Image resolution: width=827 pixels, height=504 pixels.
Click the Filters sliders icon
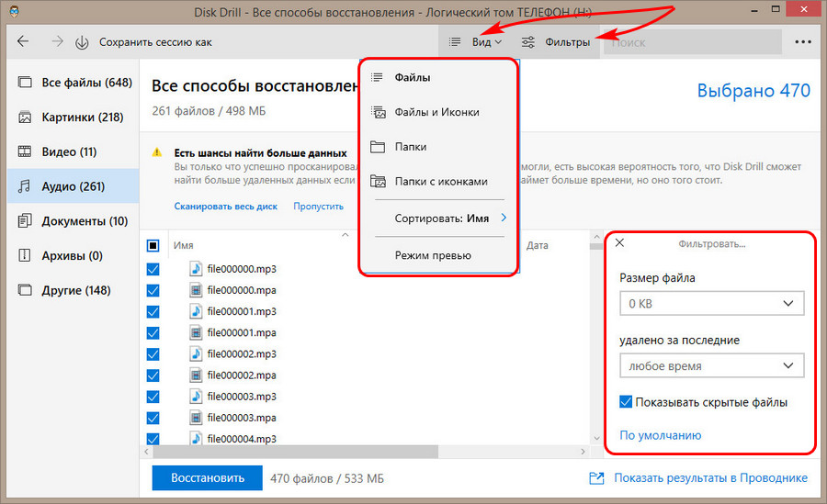[528, 42]
